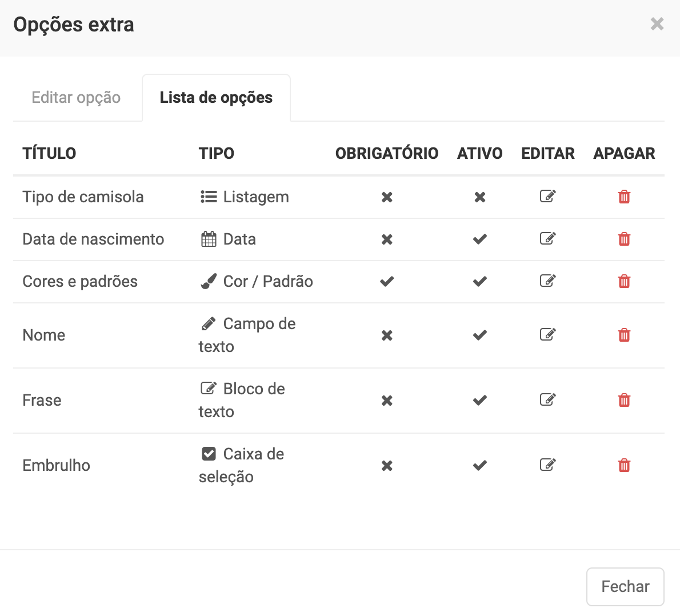
Task: Delete the Frase option with trash icon
Action: 624,400
